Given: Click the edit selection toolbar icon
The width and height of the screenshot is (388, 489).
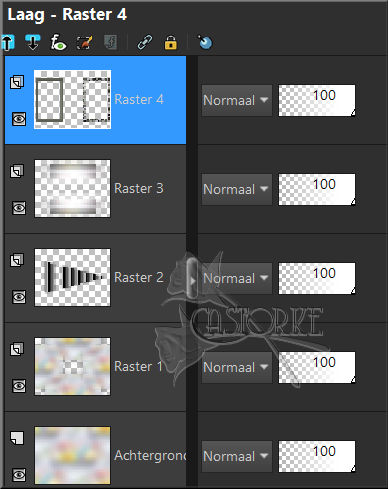Looking at the screenshot, I should tap(84, 43).
